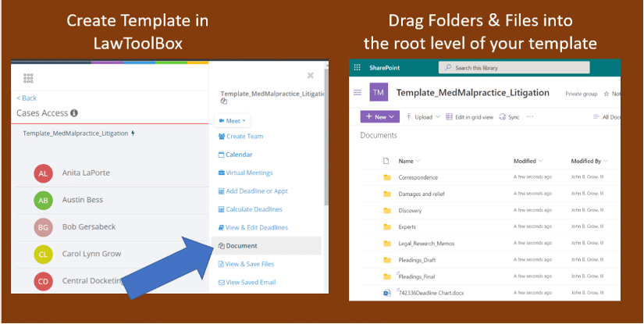Image resolution: width=644 pixels, height=324 pixels.
Task: Click the info icon beside Cases Access
Action: tap(74, 113)
